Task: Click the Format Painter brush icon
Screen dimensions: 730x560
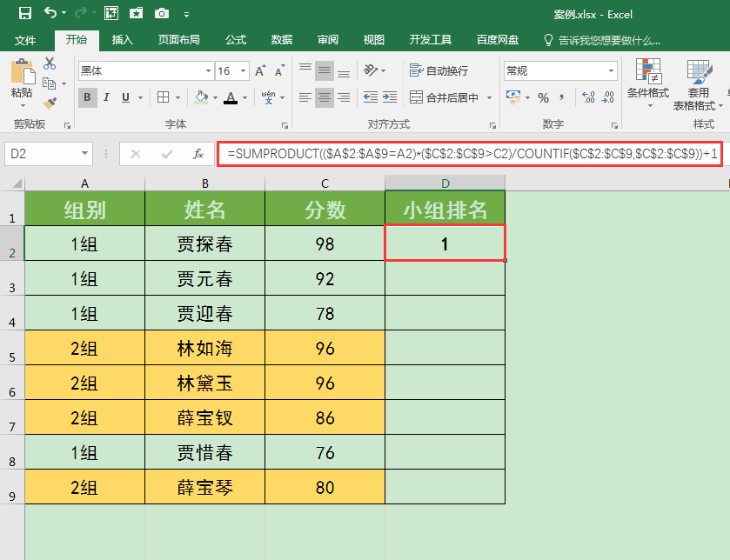Action: pos(50,103)
